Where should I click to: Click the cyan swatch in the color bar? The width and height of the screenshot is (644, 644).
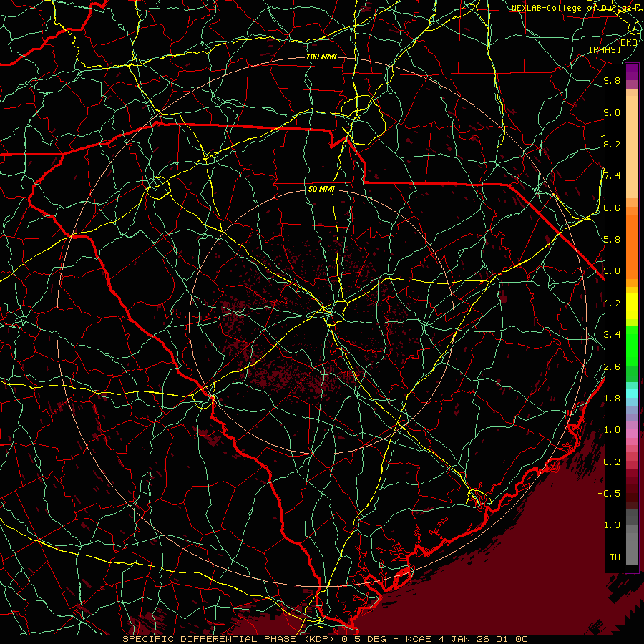coord(632,394)
